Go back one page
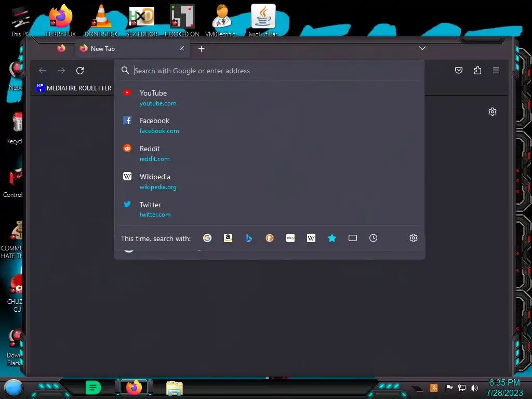Viewport: 532px width, 399px height. pyautogui.click(x=43, y=71)
